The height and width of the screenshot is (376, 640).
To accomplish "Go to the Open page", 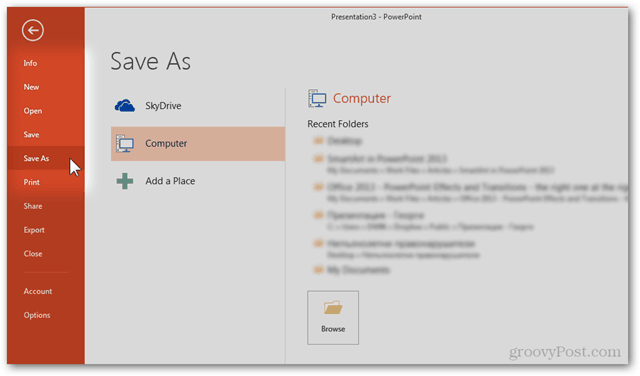I will tap(33, 111).
